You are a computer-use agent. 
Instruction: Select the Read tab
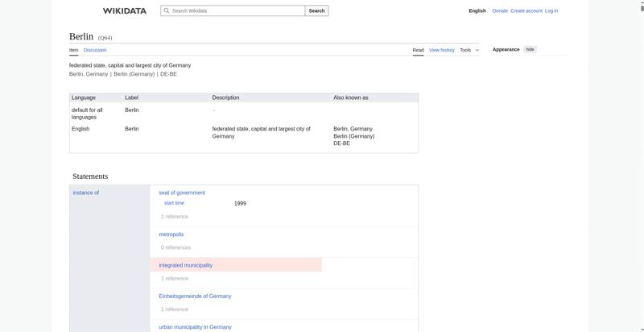418,50
